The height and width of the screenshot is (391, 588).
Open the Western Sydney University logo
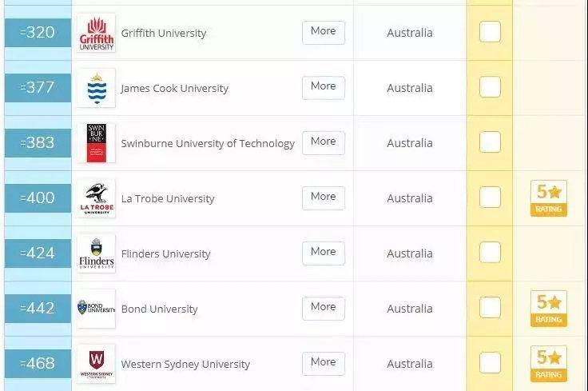click(96, 364)
